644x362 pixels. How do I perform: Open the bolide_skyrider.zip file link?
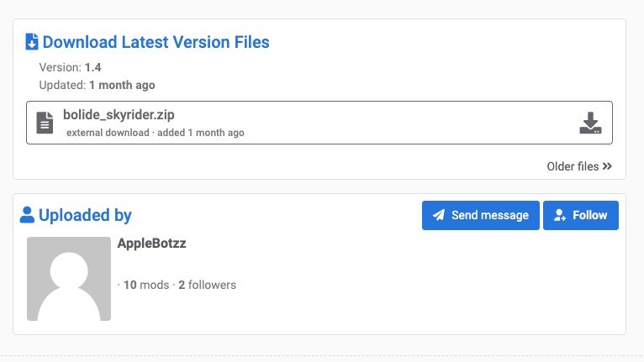click(x=119, y=115)
